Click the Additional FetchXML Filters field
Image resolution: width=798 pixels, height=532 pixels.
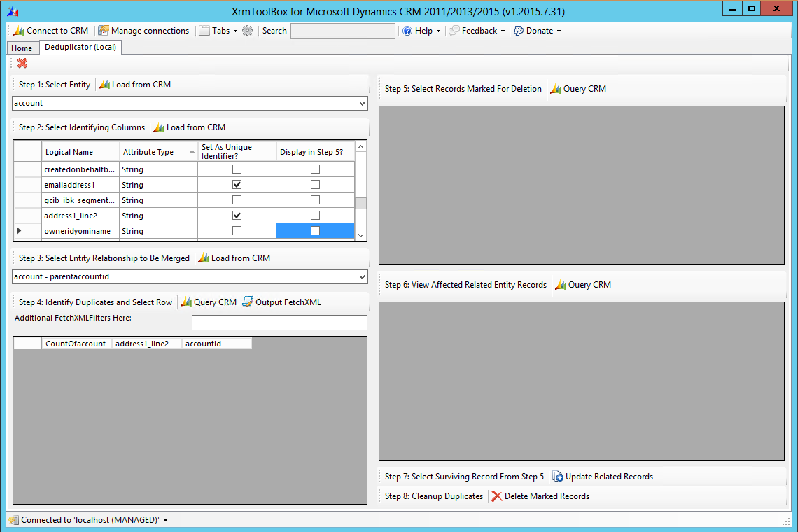pyautogui.click(x=279, y=323)
